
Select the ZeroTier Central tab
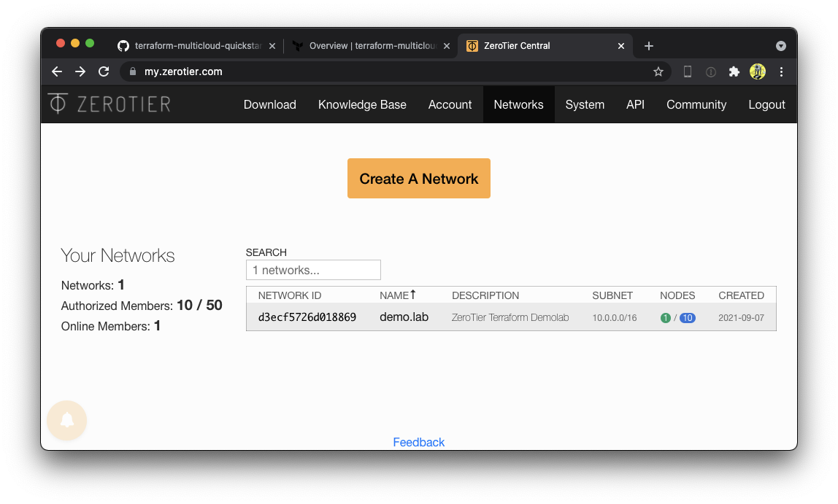[x=546, y=46]
